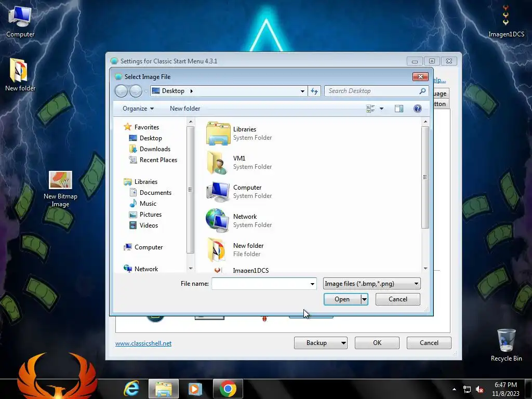Select the Computer desktop icon
Viewport: 532px width, 399px height.
coord(20,21)
